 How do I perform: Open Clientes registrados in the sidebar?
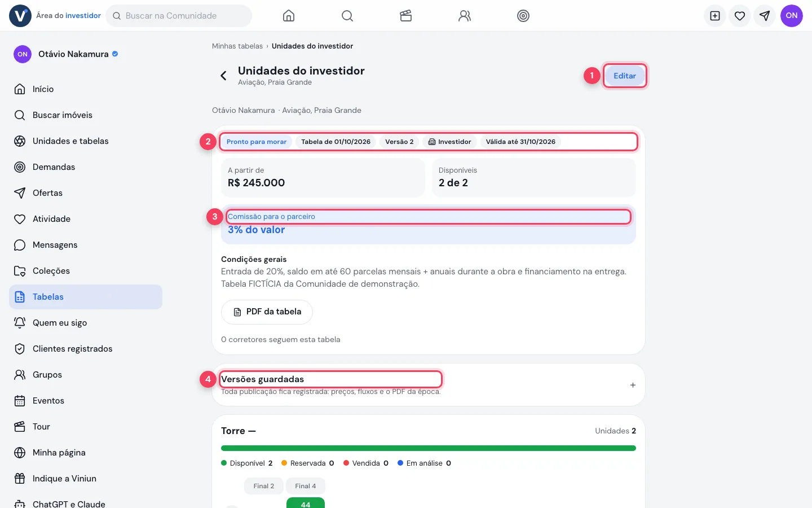point(86,349)
